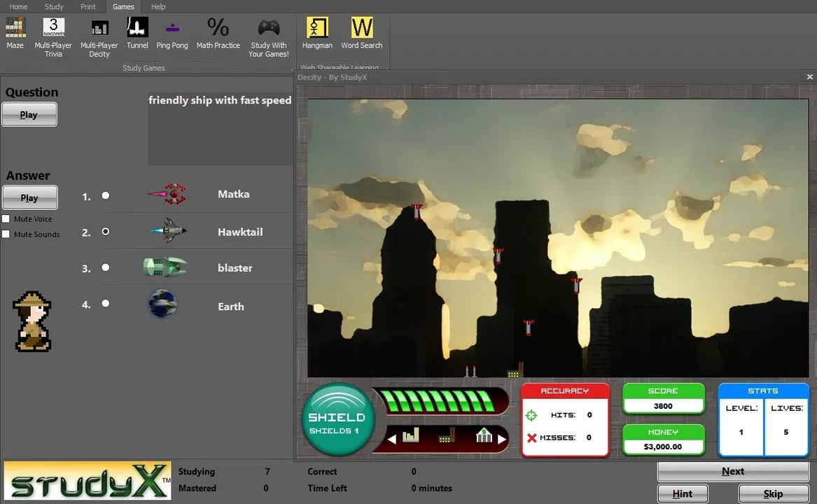Open the Print menu
Viewport: 817px width, 504px height.
(x=88, y=6)
